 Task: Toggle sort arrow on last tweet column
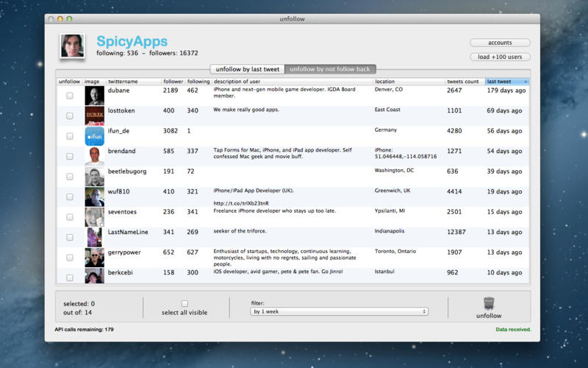(526, 82)
